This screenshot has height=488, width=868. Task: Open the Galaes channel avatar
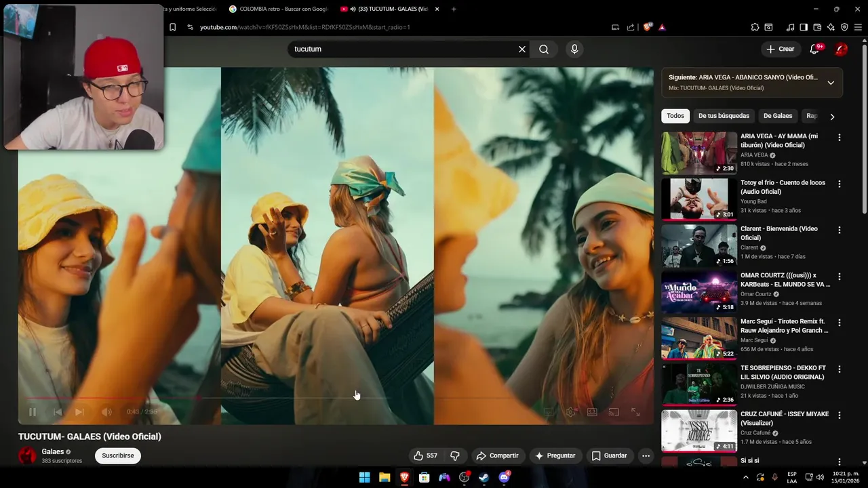(27, 455)
